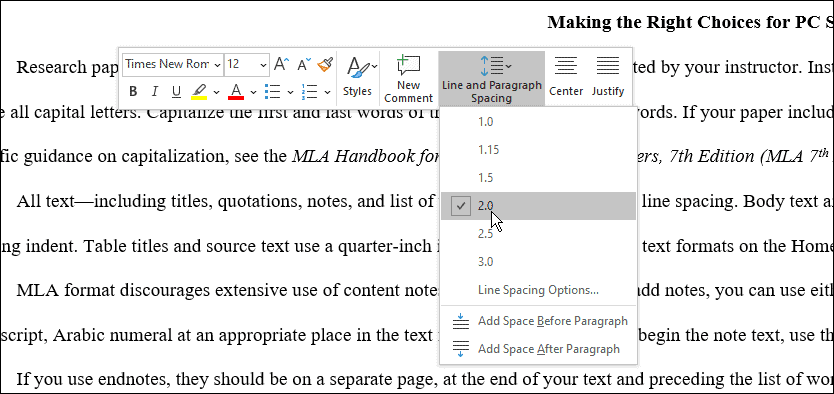Viewport: 834px width, 394px height.
Task: Click Add Space After Paragraph
Action: (538, 349)
